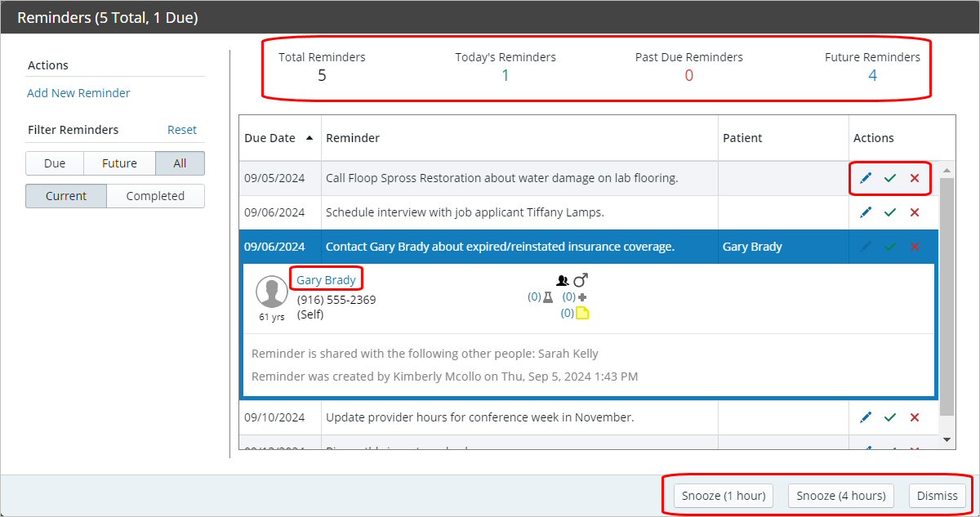Click the yellow sticky note icon
This screenshot has width=980, height=517.
click(582, 313)
